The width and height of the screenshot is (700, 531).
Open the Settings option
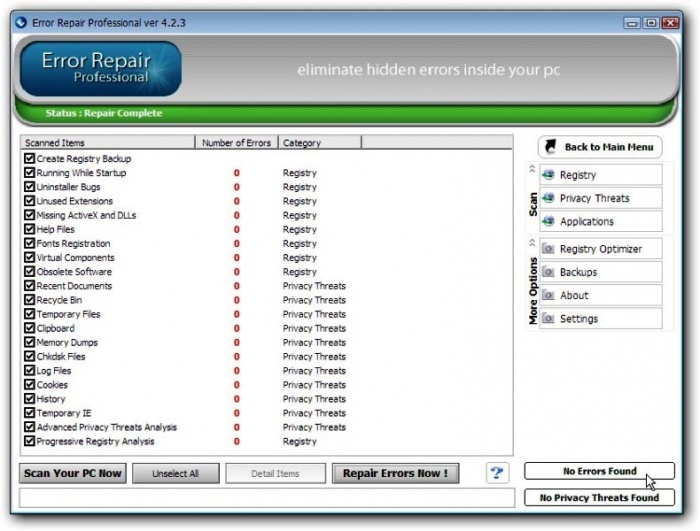600,318
